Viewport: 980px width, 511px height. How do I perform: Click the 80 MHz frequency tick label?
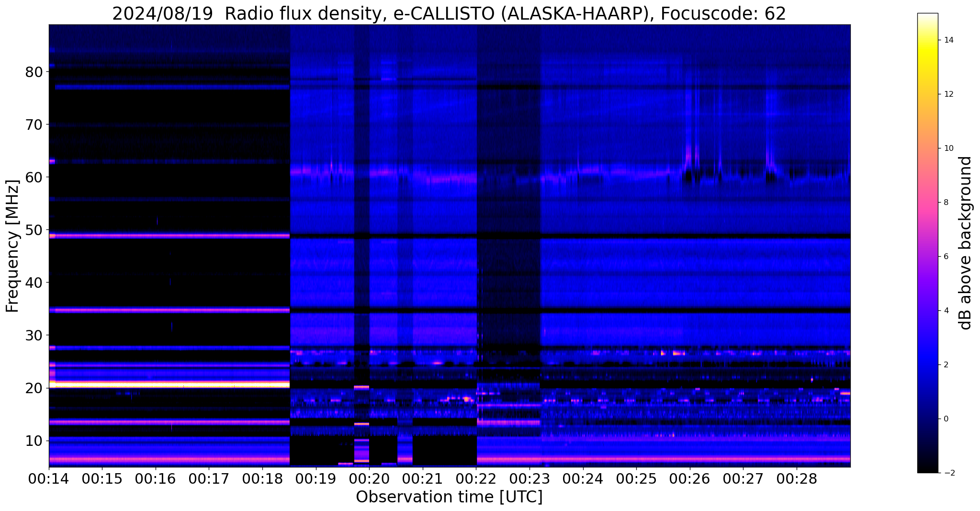34,72
